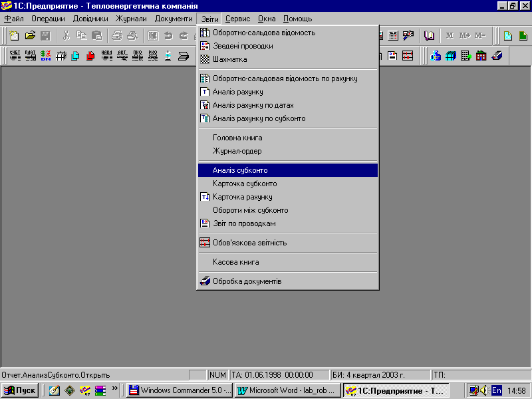This screenshot has width=532, height=399.
Task: Click the grid building with tree icon
Action: point(466,56)
